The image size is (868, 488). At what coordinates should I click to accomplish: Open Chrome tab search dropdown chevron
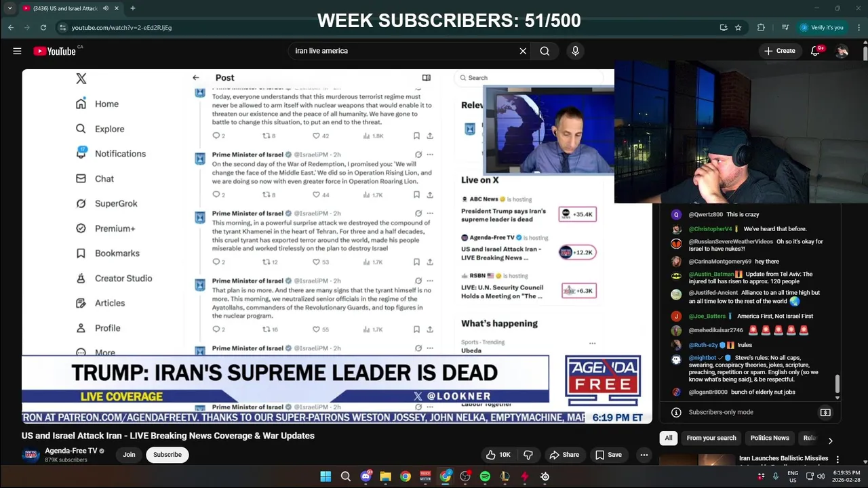9,8
